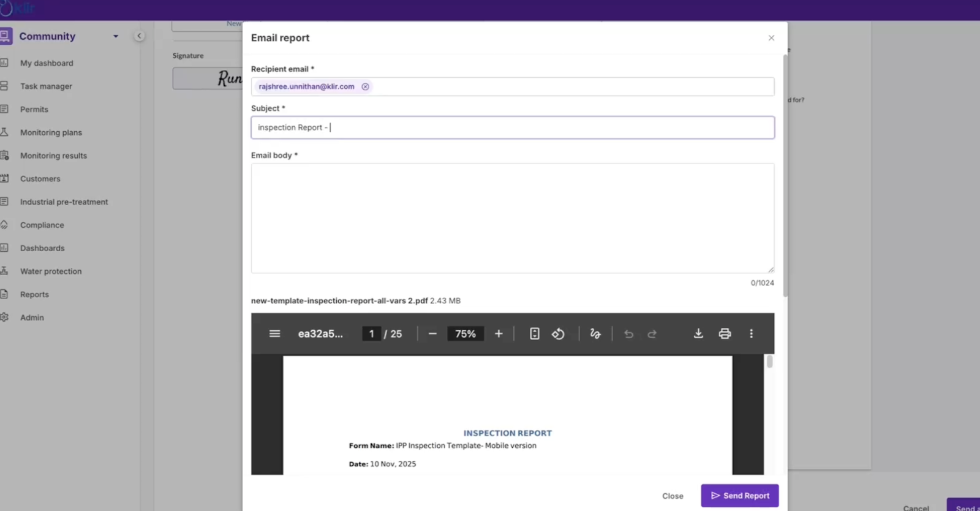This screenshot has height=511, width=980.
Task: Zoom out the PDF preview
Action: tap(432, 334)
